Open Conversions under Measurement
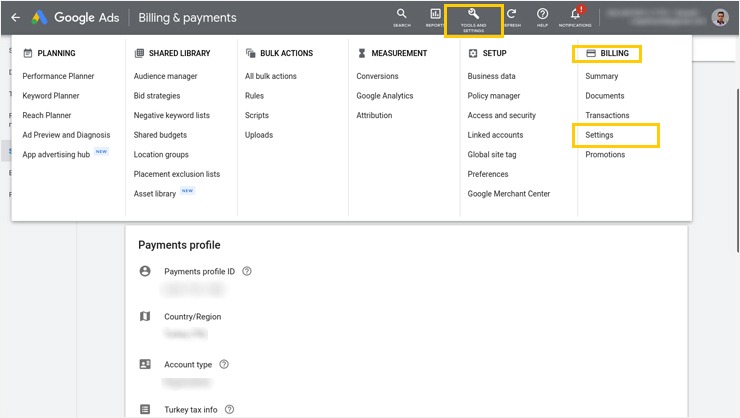 [x=378, y=76]
